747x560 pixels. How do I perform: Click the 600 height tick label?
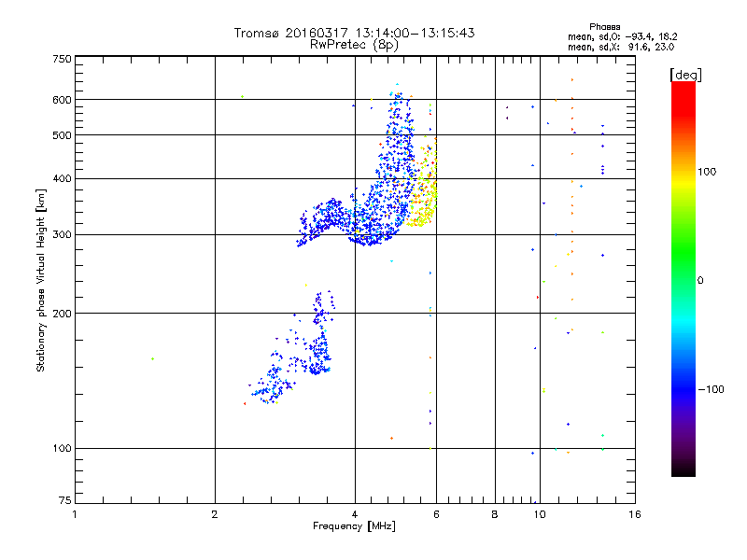click(x=62, y=100)
